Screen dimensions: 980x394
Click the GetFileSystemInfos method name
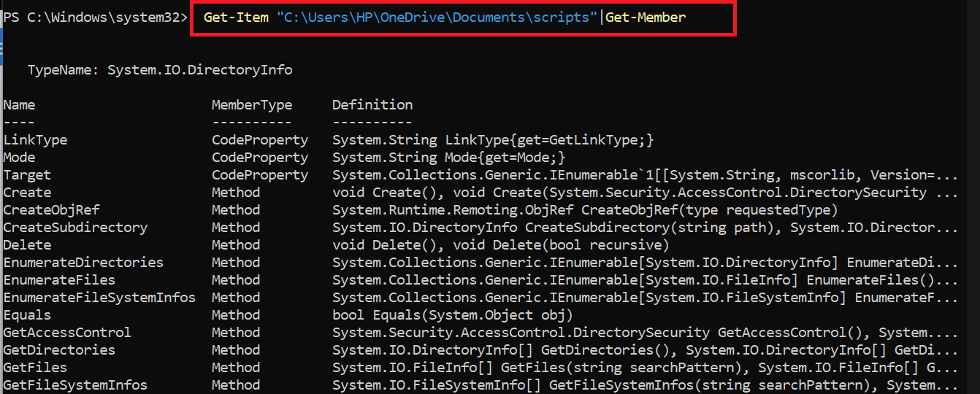click(75, 385)
